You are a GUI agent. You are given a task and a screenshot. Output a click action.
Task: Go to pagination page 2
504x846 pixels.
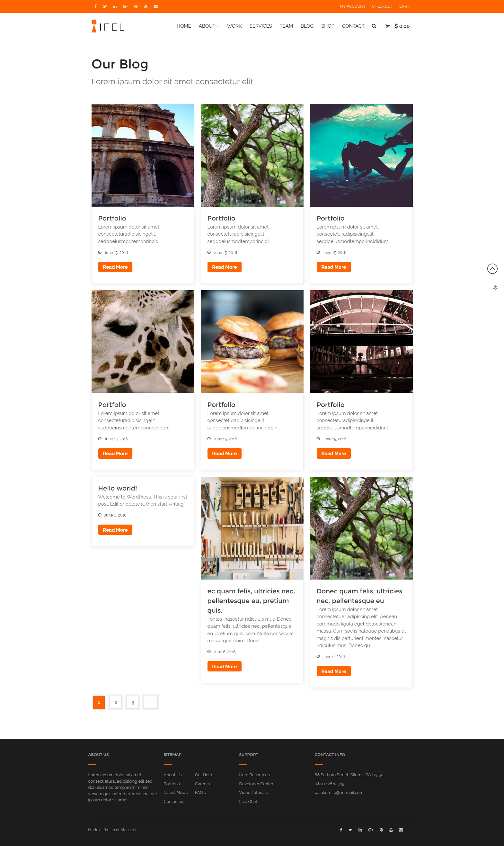click(116, 702)
